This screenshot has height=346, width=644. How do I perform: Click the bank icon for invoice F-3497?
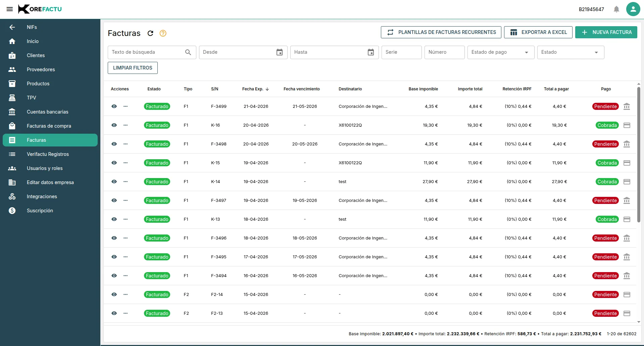(x=627, y=201)
